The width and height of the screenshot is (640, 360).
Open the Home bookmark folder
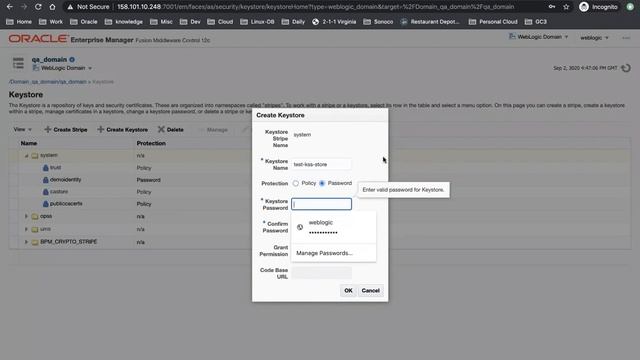point(19,22)
